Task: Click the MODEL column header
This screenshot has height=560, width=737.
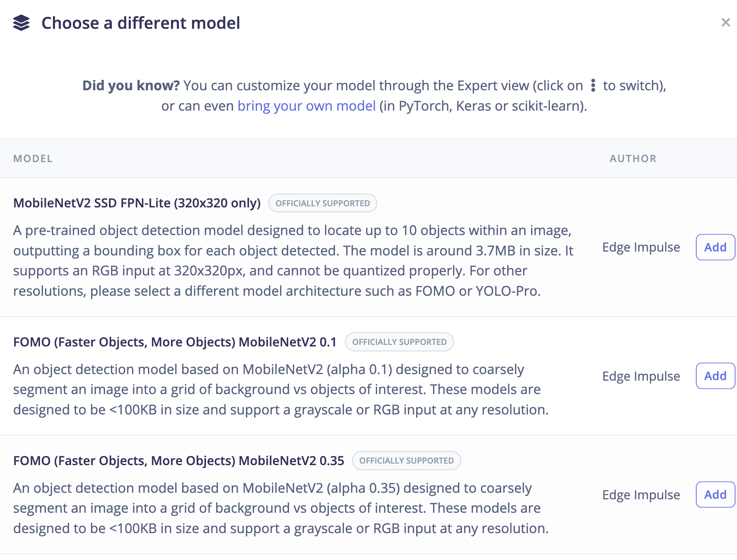Action: point(33,159)
